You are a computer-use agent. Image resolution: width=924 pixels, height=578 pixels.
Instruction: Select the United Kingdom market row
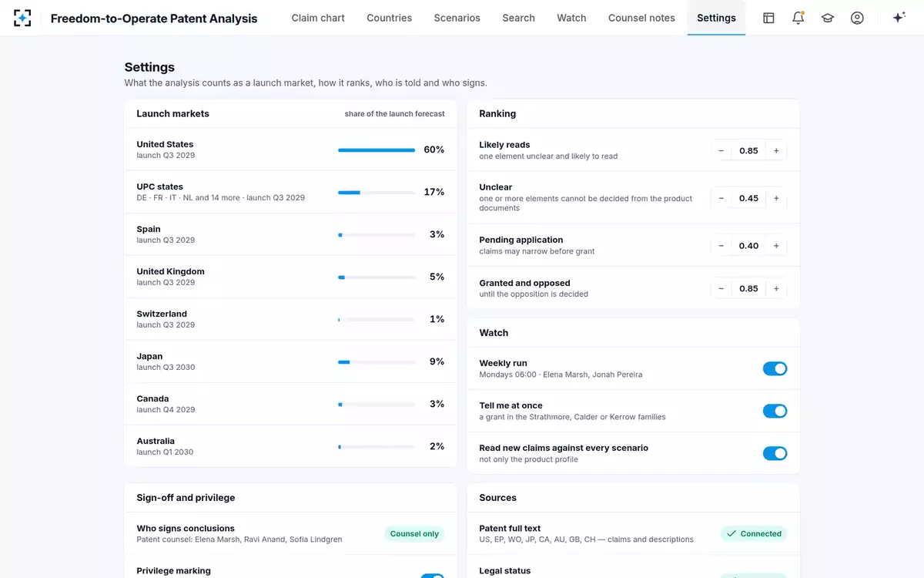click(x=290, y=277)
